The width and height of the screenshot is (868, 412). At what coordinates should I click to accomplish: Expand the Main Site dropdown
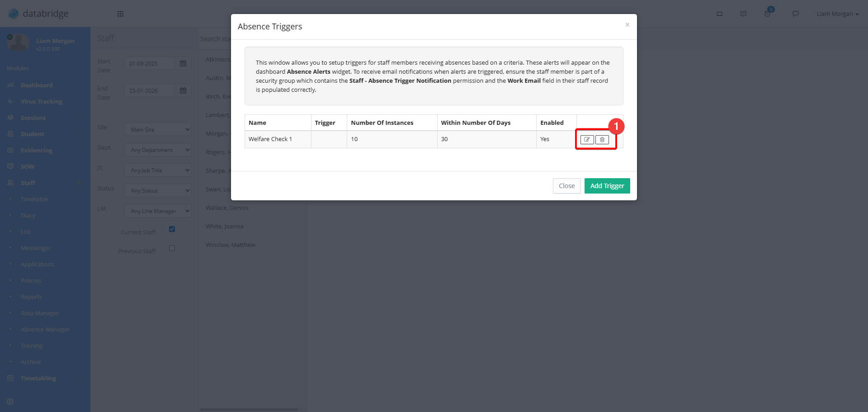(x=158, y=129)
